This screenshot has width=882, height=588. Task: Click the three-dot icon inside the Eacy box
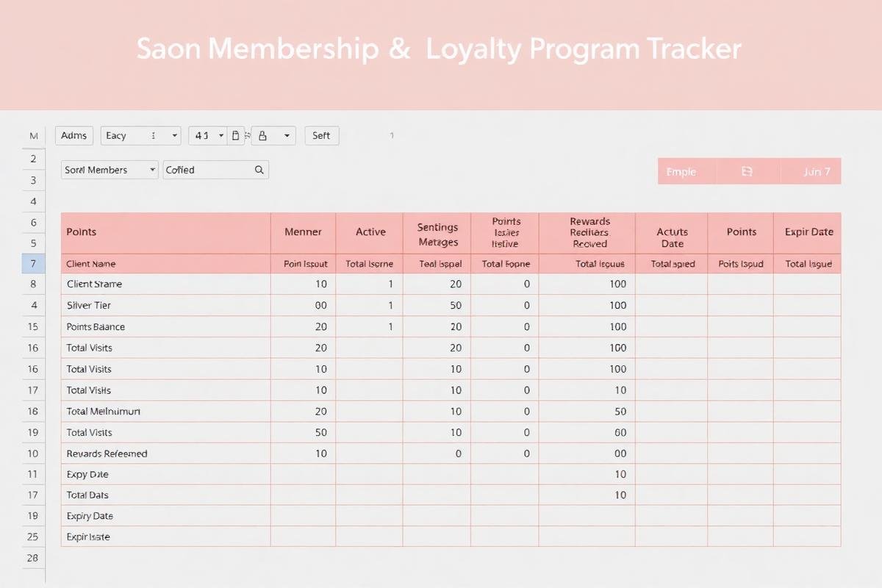[x=153, y=135]
